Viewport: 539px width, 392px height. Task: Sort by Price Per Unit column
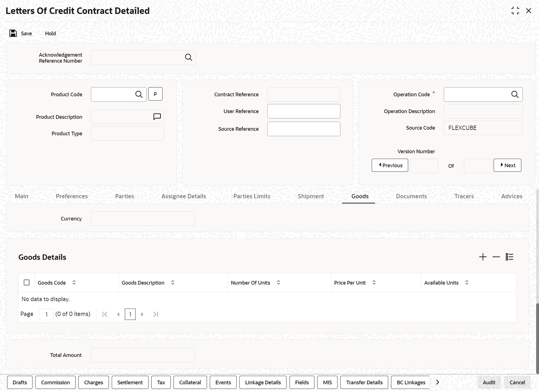374,282
